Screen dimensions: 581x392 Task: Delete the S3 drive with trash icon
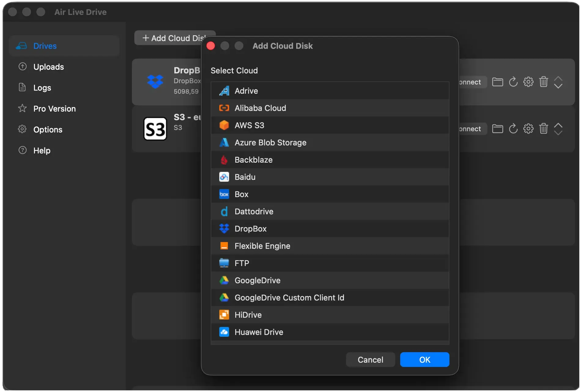tap(543, 129)
